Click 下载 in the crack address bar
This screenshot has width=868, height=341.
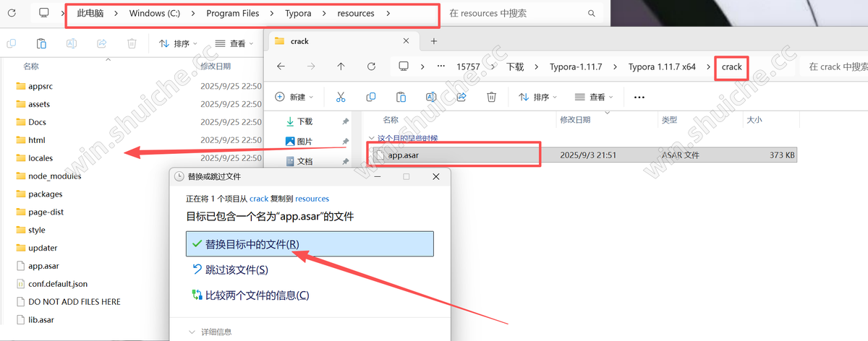click(515, 66)
